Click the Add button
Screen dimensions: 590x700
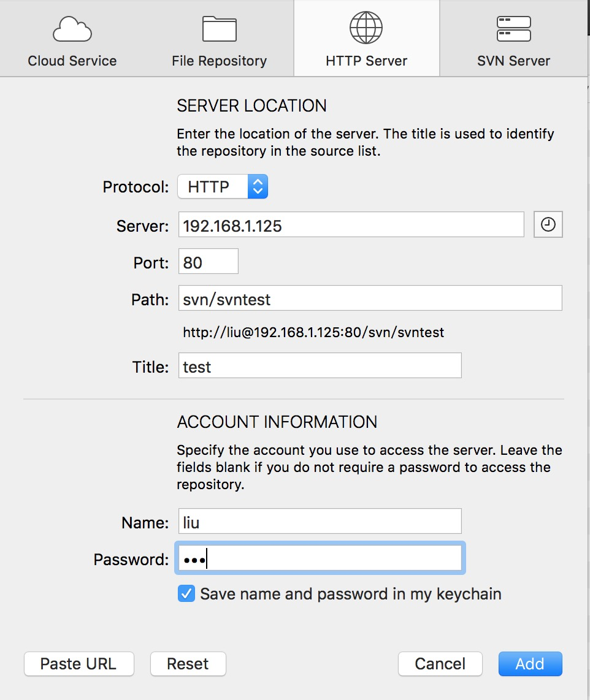coord(530,664)
